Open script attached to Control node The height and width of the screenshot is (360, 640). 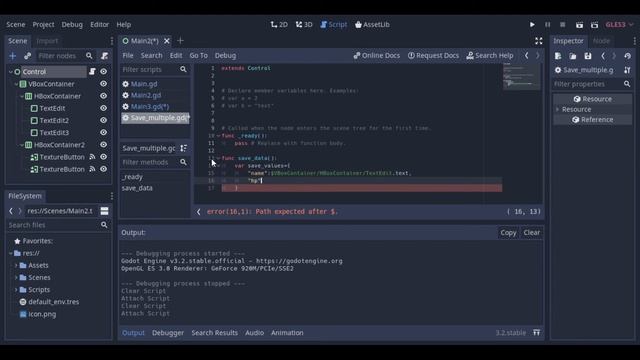pos(92,71)
